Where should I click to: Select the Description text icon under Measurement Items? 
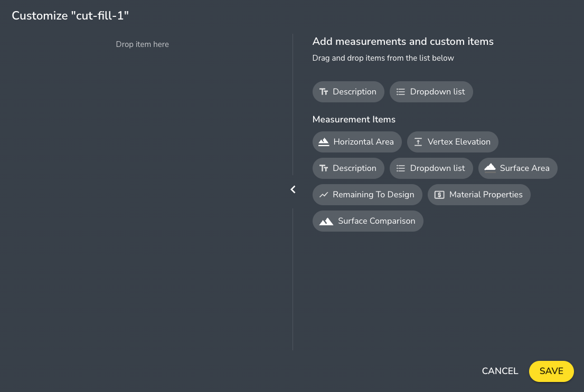pos(324,168)
